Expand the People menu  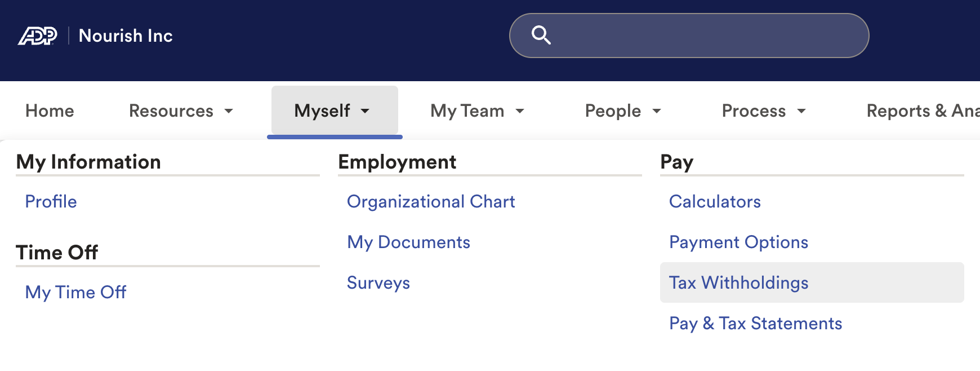coord(623,111)
